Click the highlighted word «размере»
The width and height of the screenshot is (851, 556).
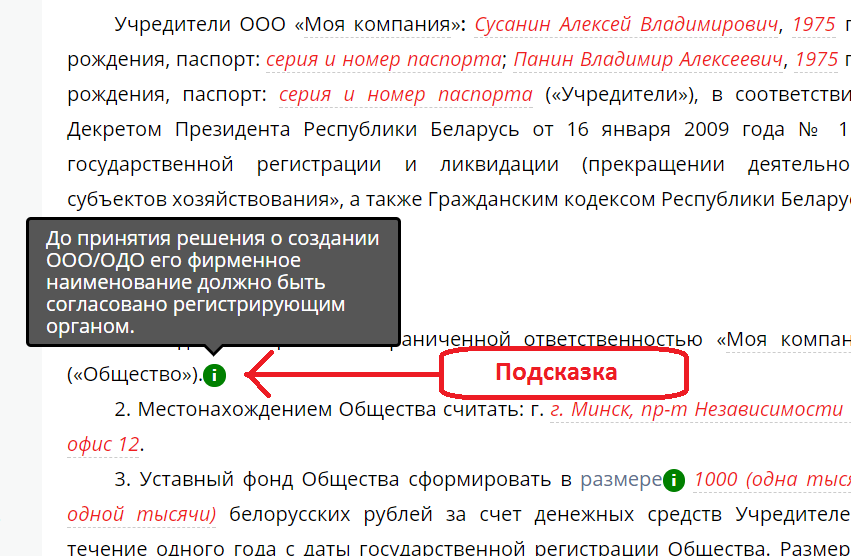[620, 480]
